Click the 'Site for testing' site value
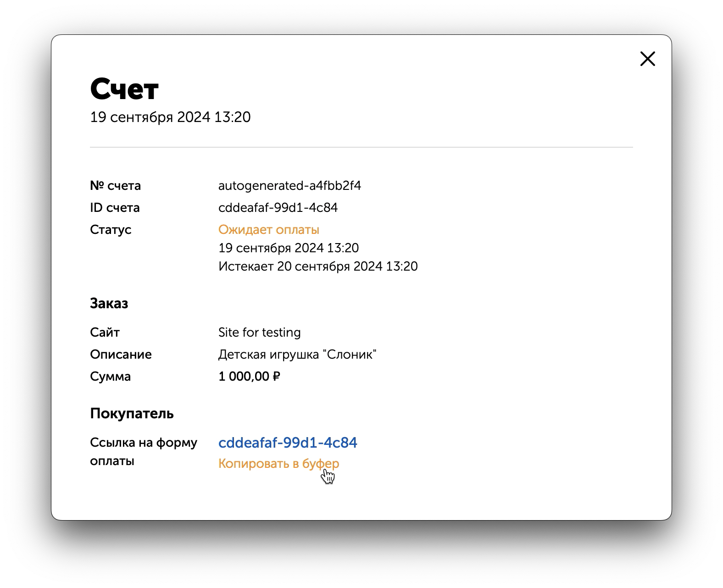 [x=259, y=333]
